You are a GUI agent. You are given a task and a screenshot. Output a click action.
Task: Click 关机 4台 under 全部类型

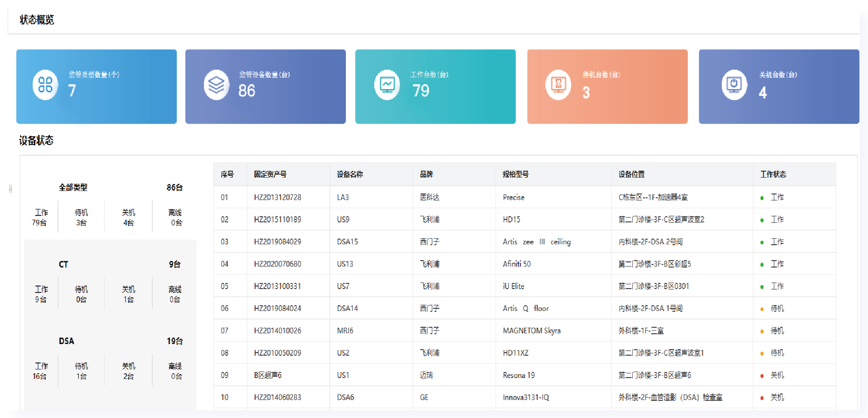pos(128,217)
